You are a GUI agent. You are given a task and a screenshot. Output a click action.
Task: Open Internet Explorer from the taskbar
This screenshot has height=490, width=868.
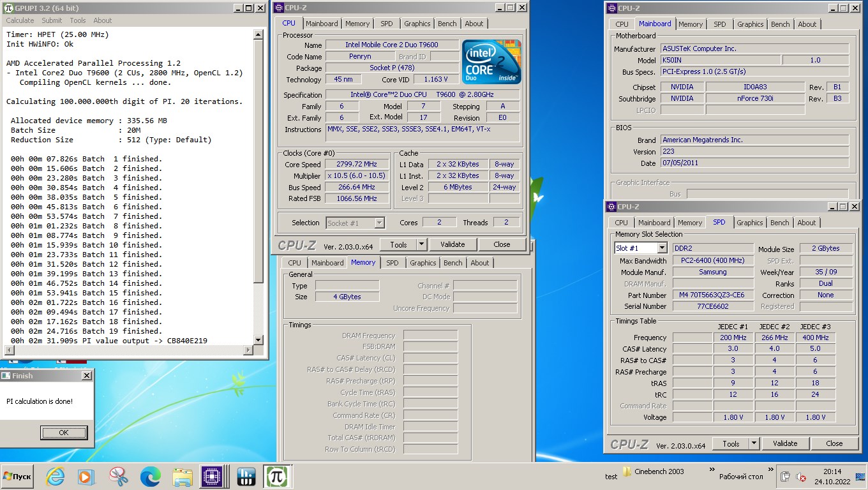pos(56,476)
